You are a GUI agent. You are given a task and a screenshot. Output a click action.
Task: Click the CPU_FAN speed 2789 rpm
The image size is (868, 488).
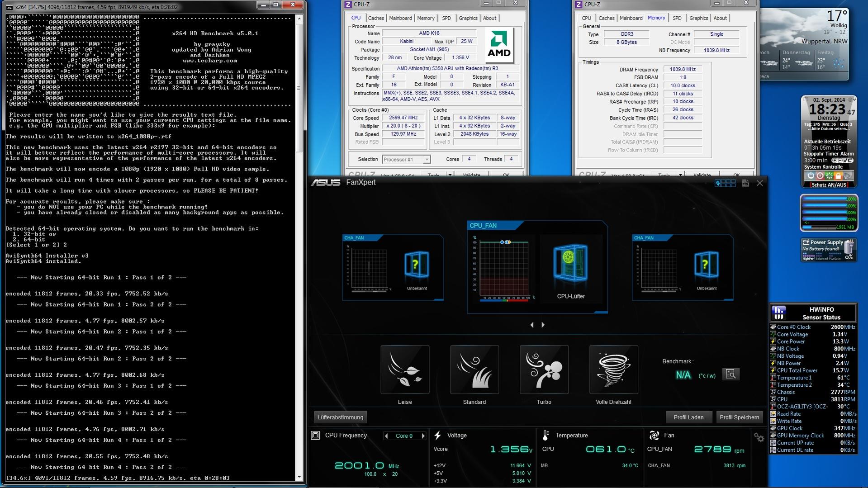(719, 449)
